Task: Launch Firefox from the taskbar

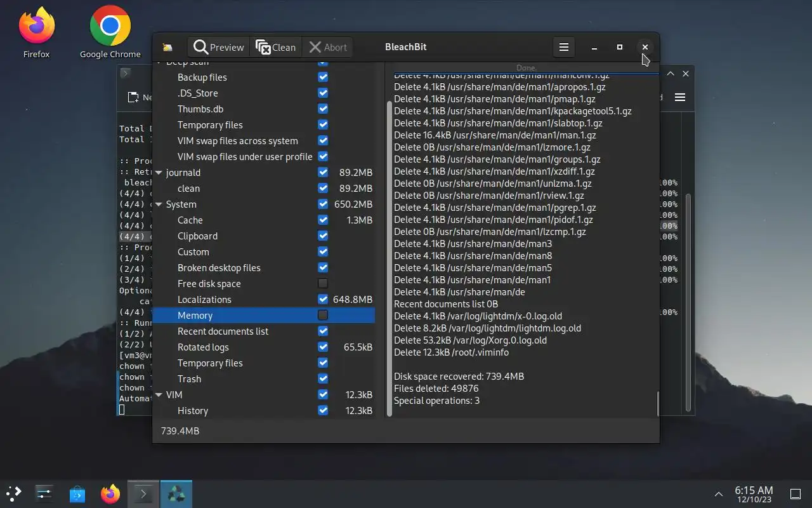Action: 110,493
